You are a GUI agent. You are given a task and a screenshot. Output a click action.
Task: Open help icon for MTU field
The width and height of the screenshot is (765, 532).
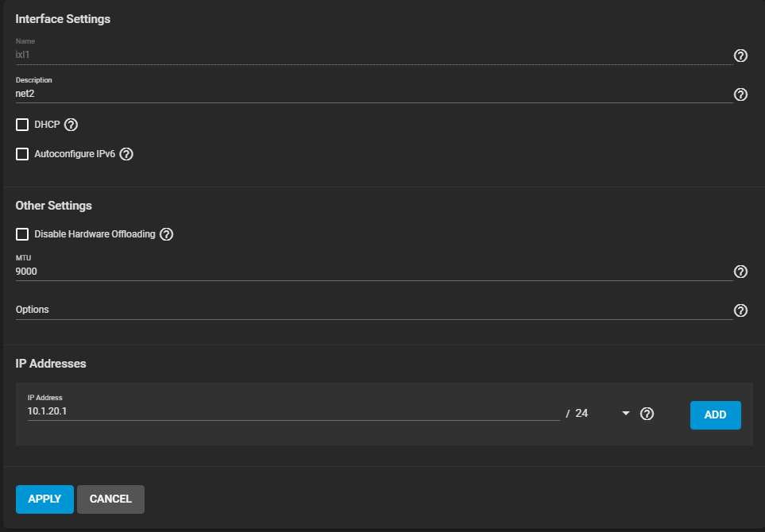click(740, 272)
